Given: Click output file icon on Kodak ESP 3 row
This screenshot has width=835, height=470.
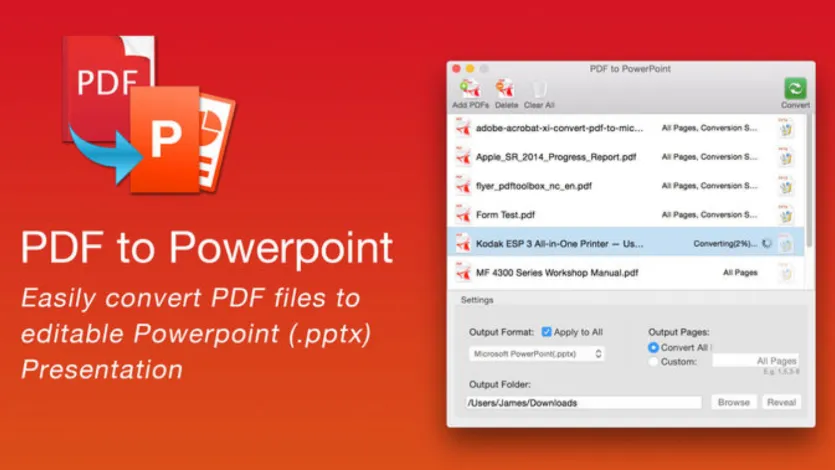Looking at the screenshot, I should pyautogui.click(x=785, y=244).
